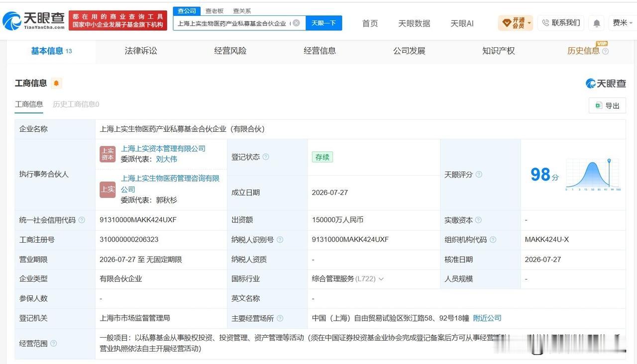The image size is (637, 364).
Task: Click registration number 310000000206323
Action: [x=129, y=240]
